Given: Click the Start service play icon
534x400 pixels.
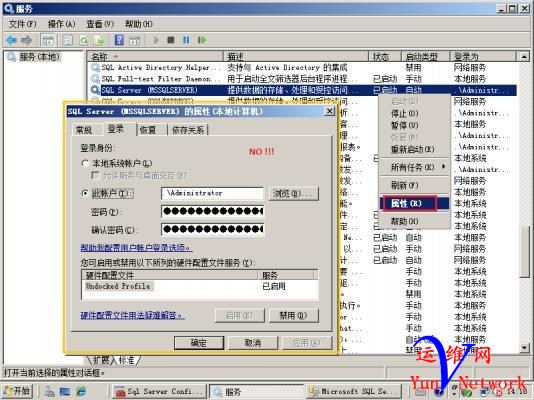Looking at the screenshot, I should point(156,40).
